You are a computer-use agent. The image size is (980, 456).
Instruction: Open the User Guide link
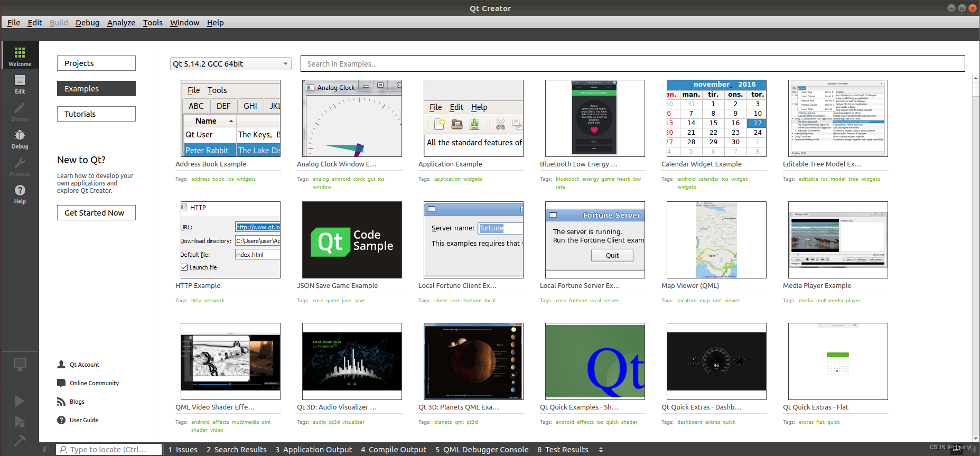click(x=84, y=420)
